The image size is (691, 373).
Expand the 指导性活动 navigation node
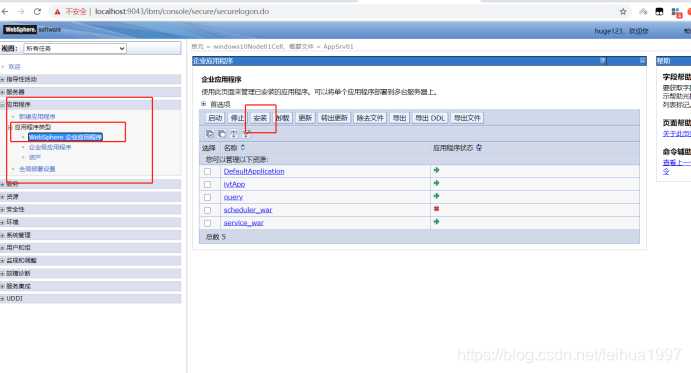[3, 79]
